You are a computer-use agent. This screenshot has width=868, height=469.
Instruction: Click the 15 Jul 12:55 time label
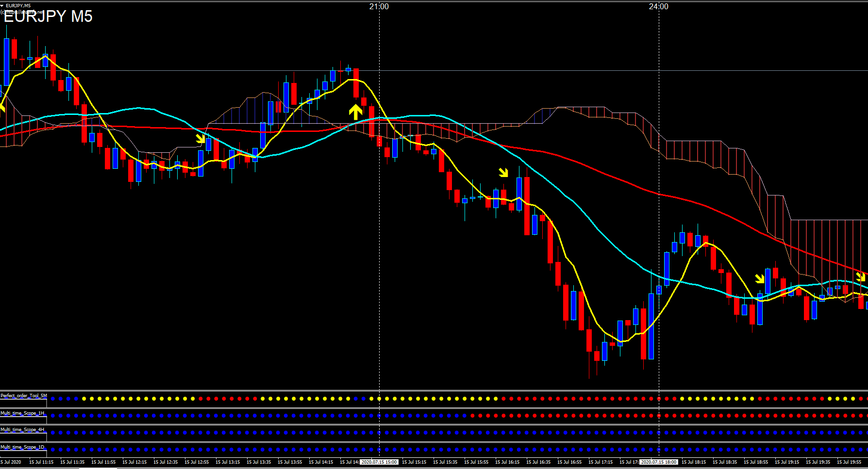197,462
